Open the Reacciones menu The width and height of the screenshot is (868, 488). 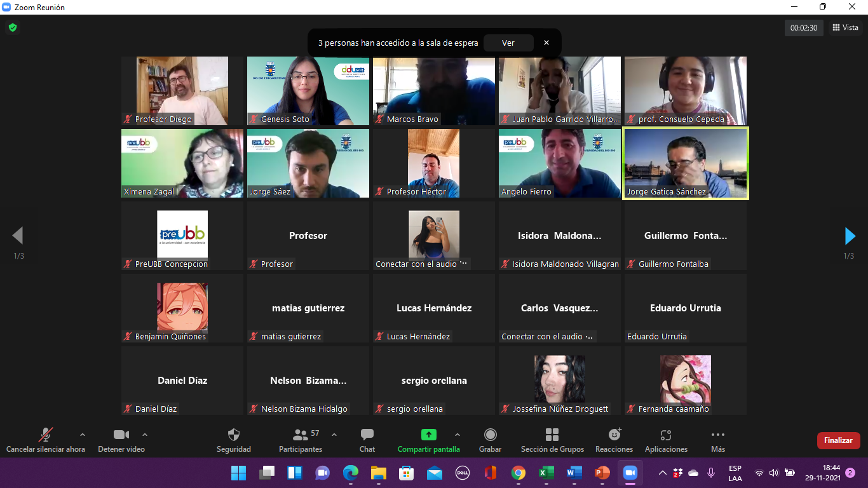(x=614, y=435)
